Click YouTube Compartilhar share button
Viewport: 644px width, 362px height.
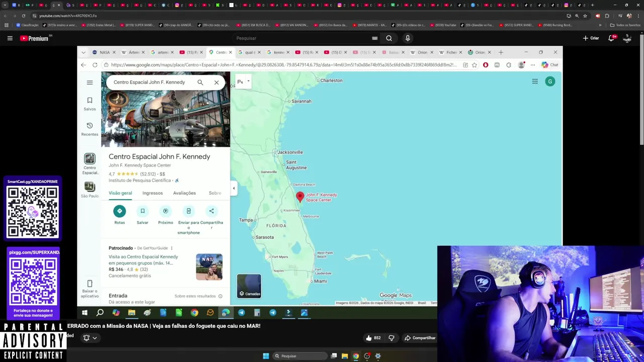(x=420, y=338)
